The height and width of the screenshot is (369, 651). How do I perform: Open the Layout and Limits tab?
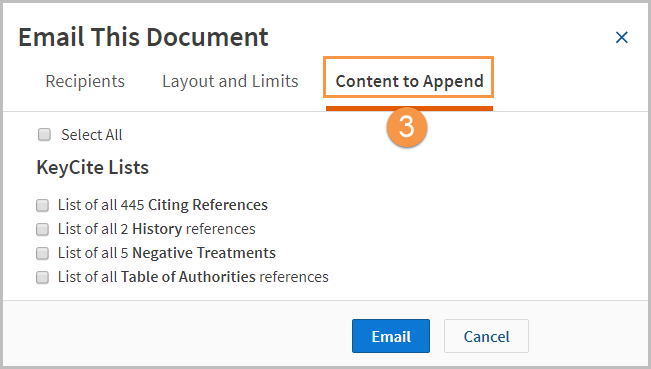click(230, 81)
